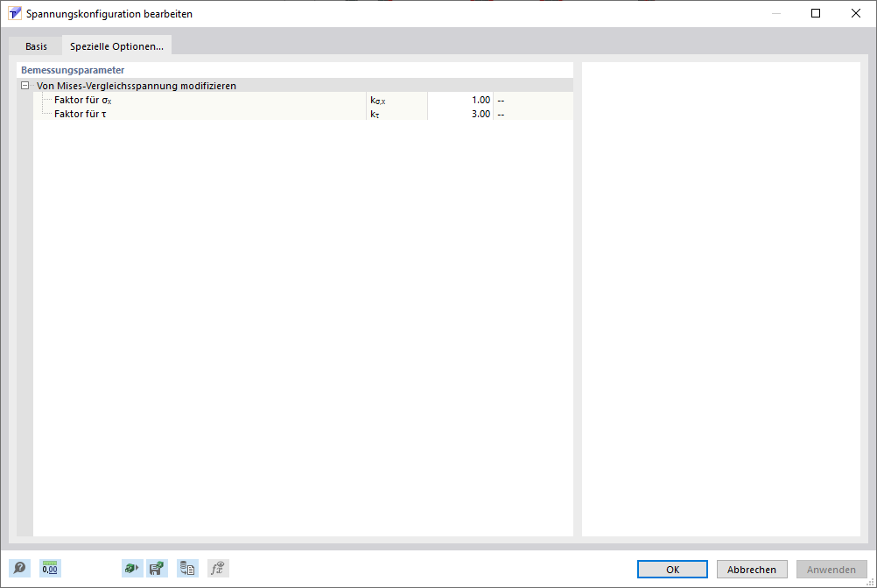This screenshot has width=877, height=588.
Task: Click the Abbrechen button
Action: point(752,569)
